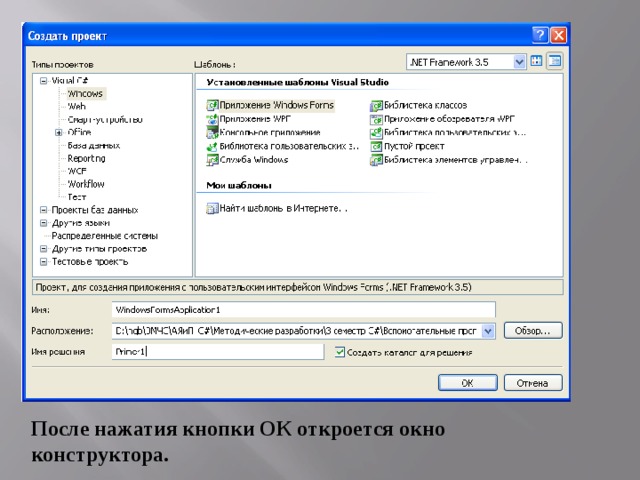Click the Обзор... browse button
This screenshot has height=480, width=640.
(533, 331)
